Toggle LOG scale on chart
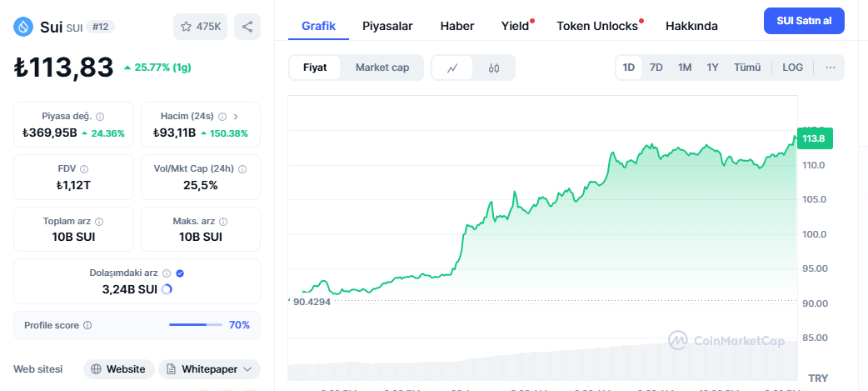Viewport: 868px width, 391px height. coord(792,68)
